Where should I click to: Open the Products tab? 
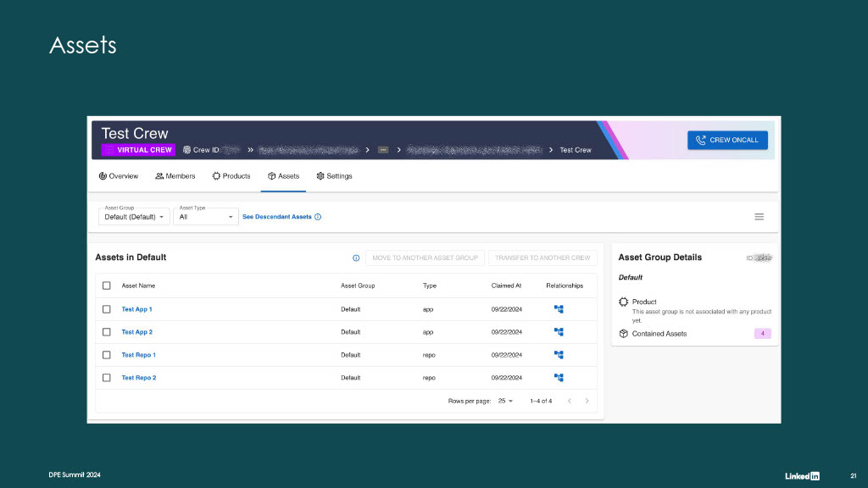click(x=231, y=176)
